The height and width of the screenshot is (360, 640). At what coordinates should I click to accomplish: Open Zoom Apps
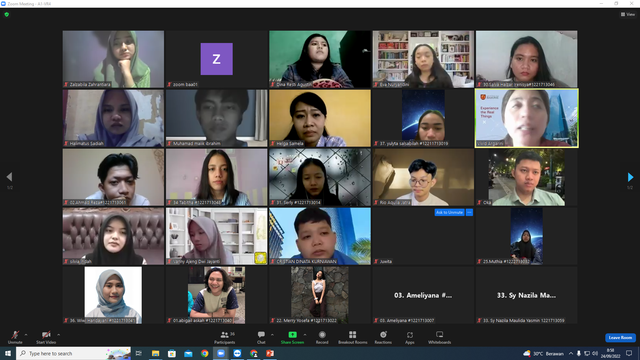coord(410,337)
